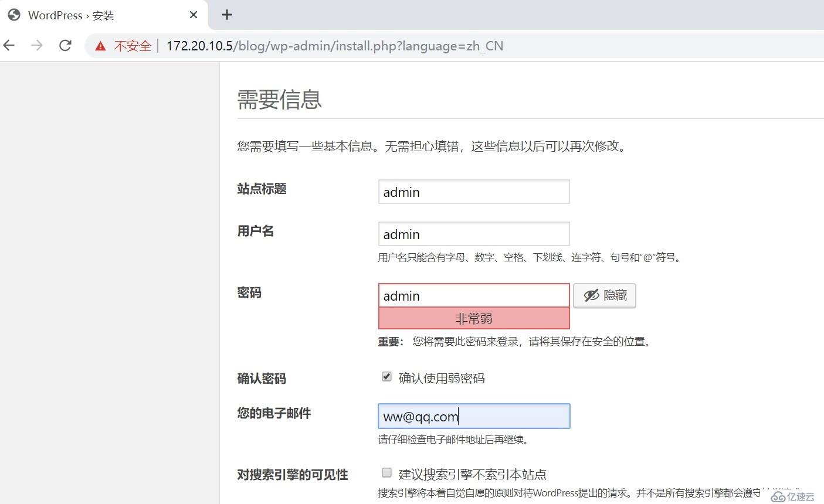824x504 pixels.
Task: Reload the page with refresh icon
Action: click(65, 46)
